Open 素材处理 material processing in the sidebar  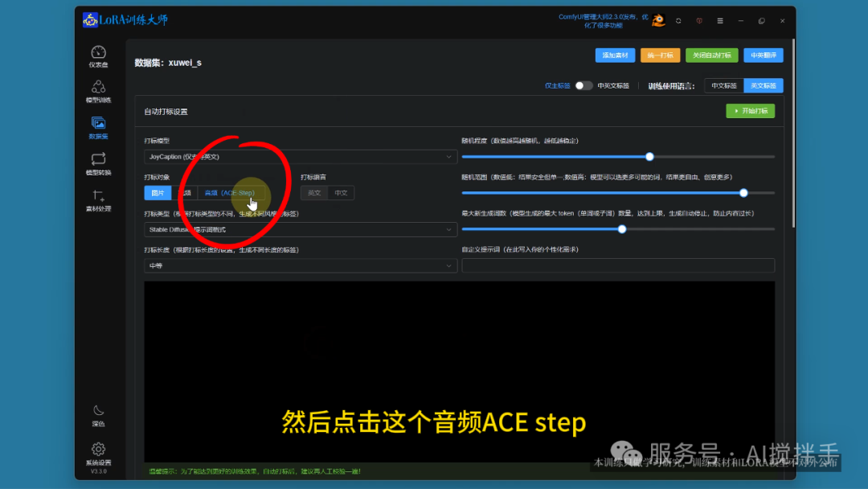pyautogui.click(x=98, y=200)
